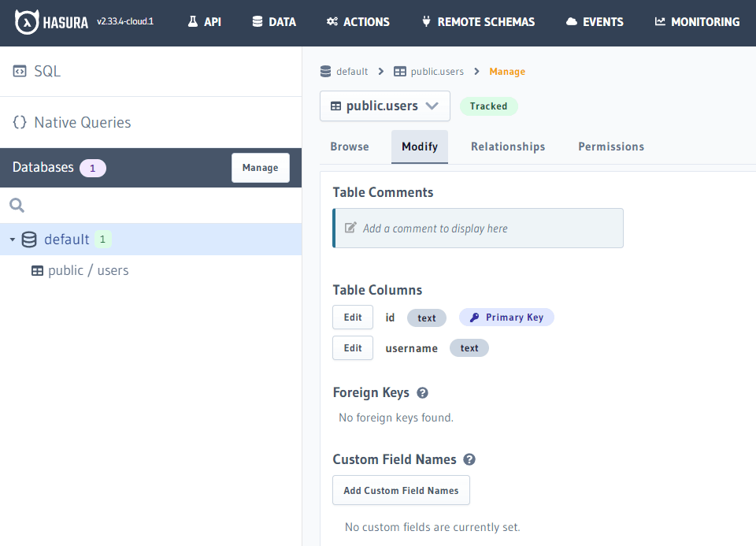Open the REMOTE SCHEMAS section
Image resolution: width=756 pixels, height=546 pixels.
click(x=478, y=22)
